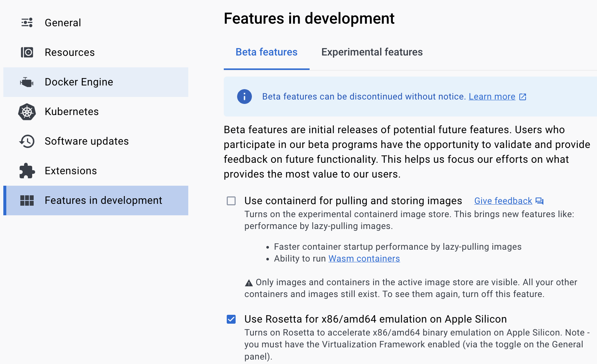Click the Give feedback link
This screenshot has height=364, width=597.
click(x=503, y=201)
